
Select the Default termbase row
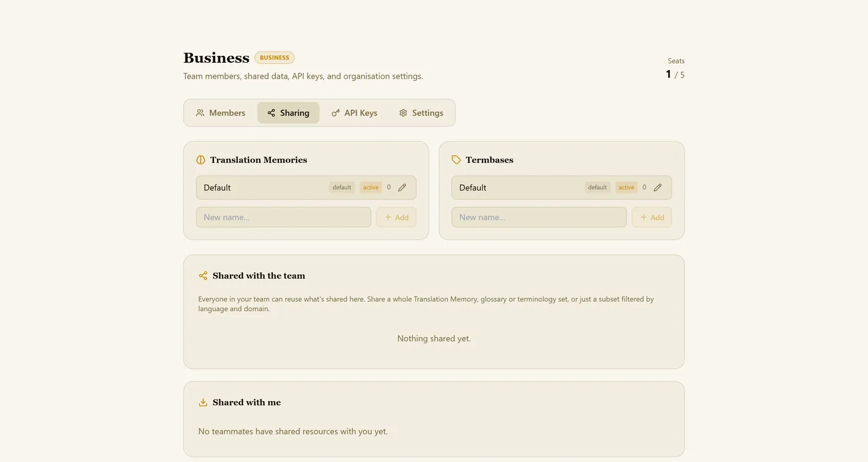pyautogui.click(x=562, y=187)
